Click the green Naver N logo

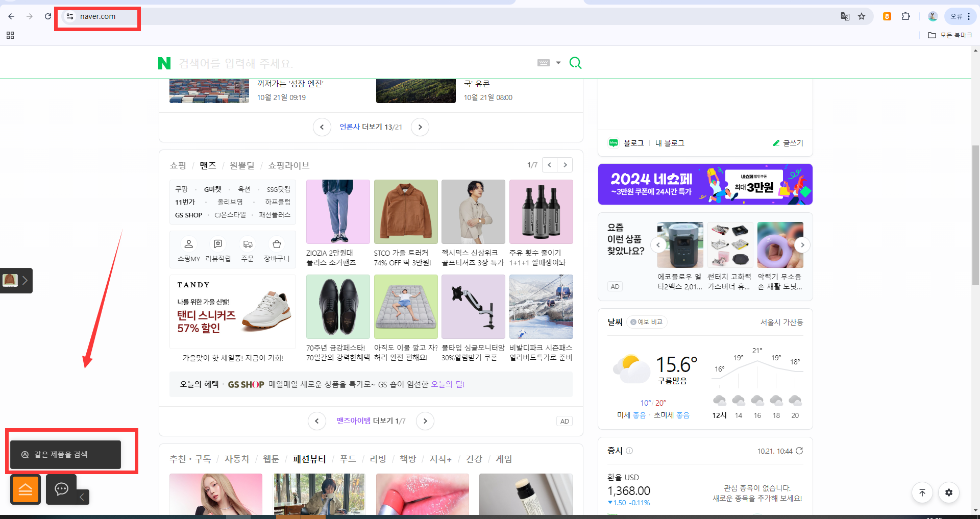pyautogui.click(x=164, y=63)
